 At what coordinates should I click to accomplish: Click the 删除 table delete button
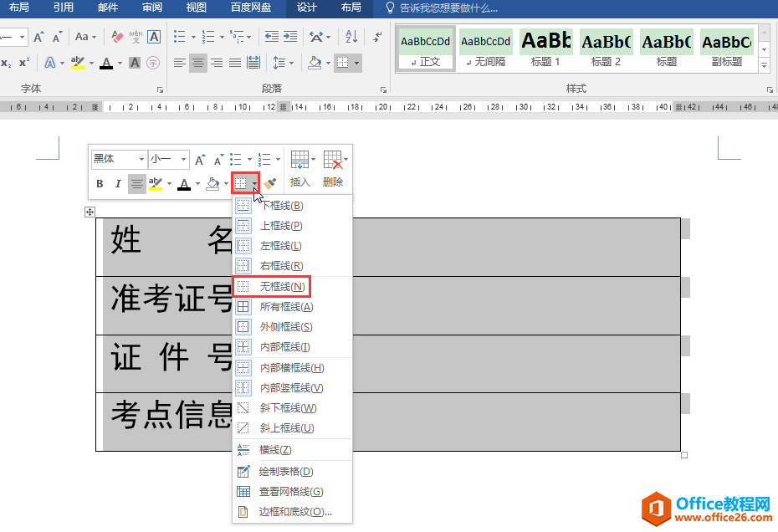point(334,169)
